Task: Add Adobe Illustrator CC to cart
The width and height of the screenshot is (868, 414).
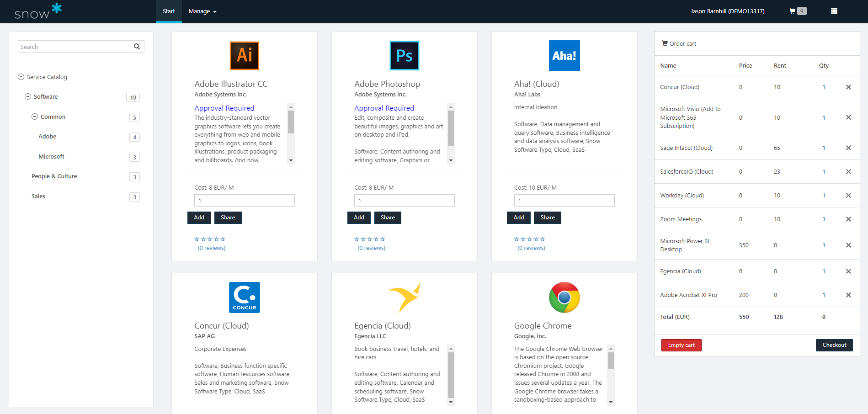Action: 199,218
